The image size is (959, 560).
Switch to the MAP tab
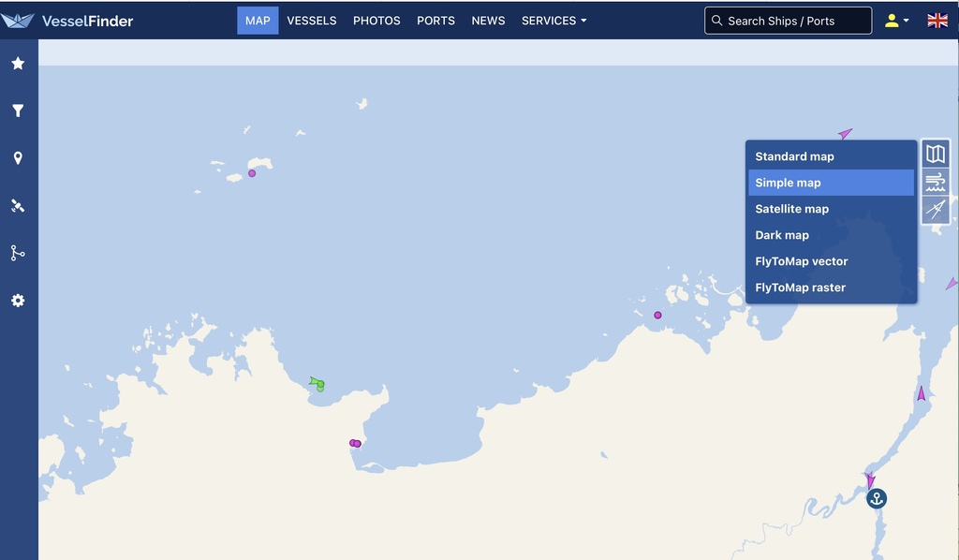coord(258,21)
